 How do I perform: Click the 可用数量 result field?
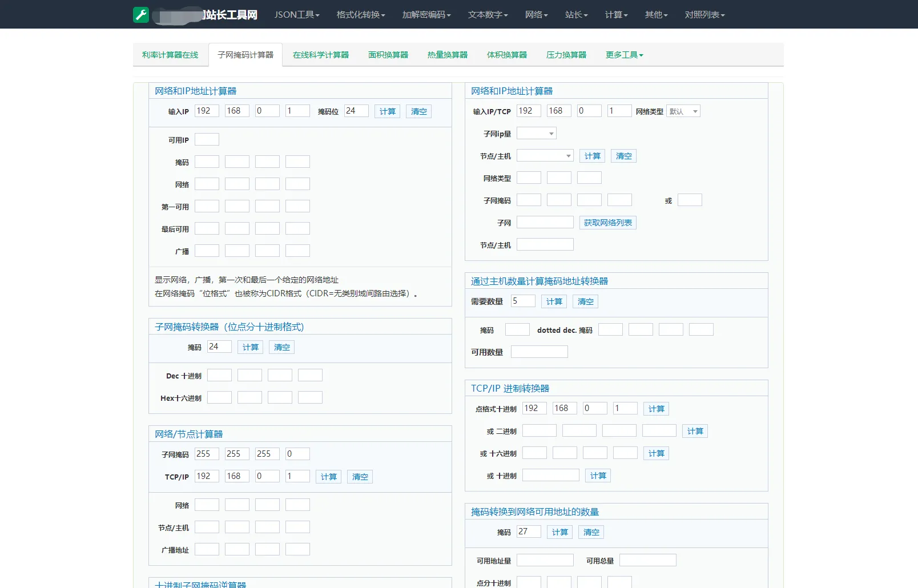click(x=539, y=352)
